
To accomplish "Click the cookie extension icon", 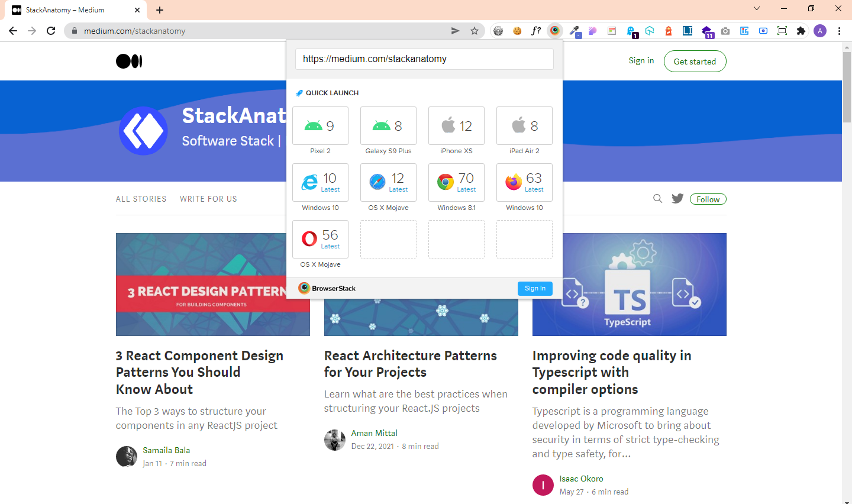I will [x=517, y=31].
